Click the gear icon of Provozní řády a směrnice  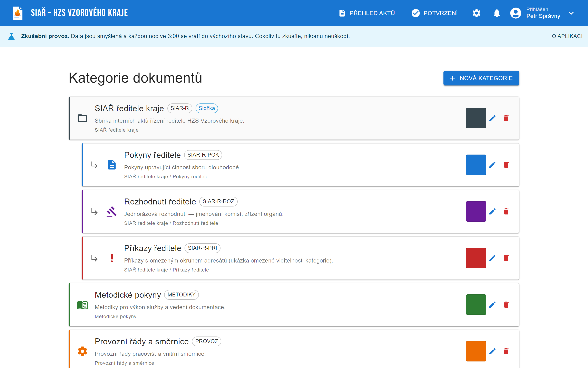(x=82, y=351)
